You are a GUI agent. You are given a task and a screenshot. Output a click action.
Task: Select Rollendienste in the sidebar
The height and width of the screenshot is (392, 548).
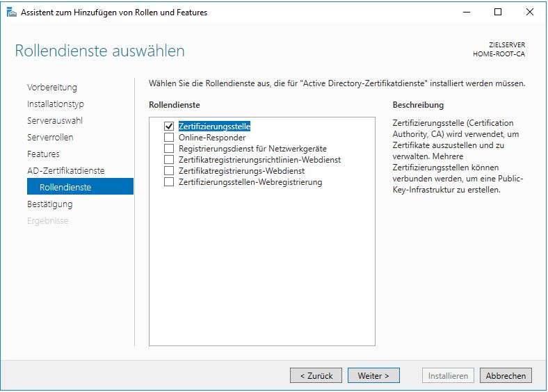pos(65,188)
